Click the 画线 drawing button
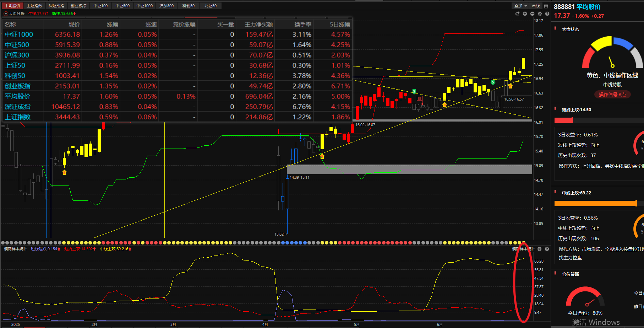 [536, 6]
